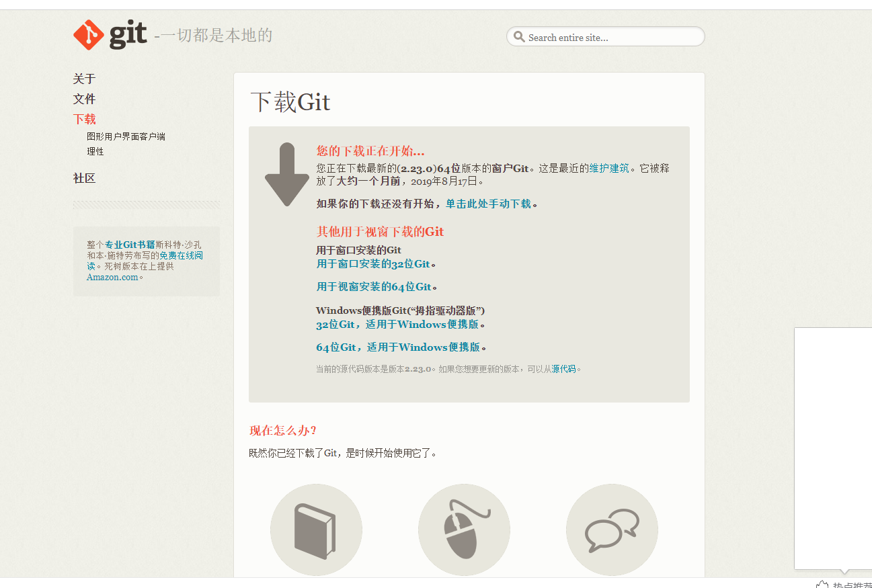The image size is (872, 588).
Task: Open the 图形用户界面客户端 submenu item
Action: [126, 136]
